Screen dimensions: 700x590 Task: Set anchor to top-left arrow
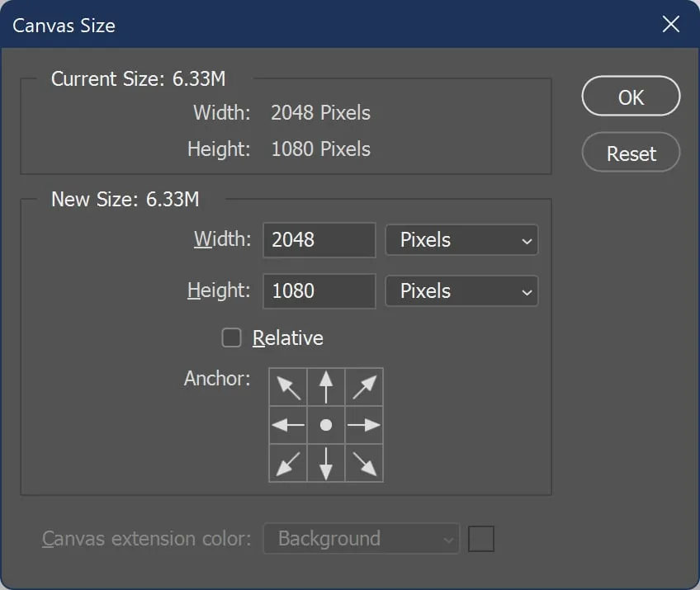click(x=288, y=387)
